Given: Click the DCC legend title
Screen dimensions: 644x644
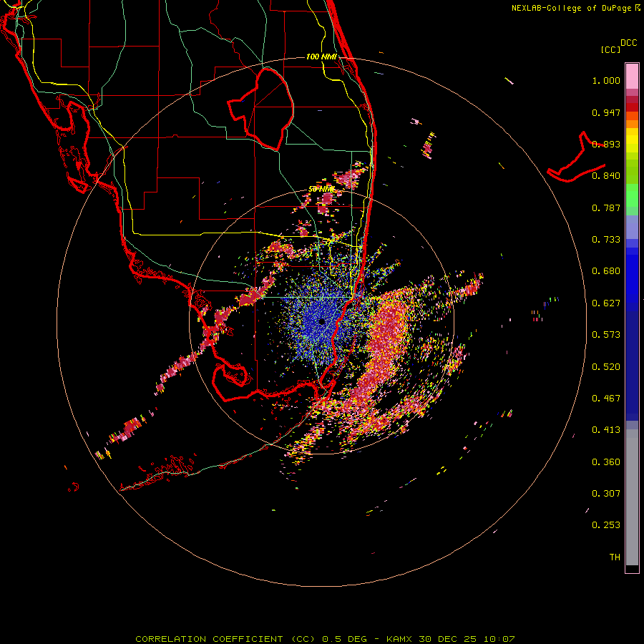Looking at the screenshot, I should tap(628, 43).
